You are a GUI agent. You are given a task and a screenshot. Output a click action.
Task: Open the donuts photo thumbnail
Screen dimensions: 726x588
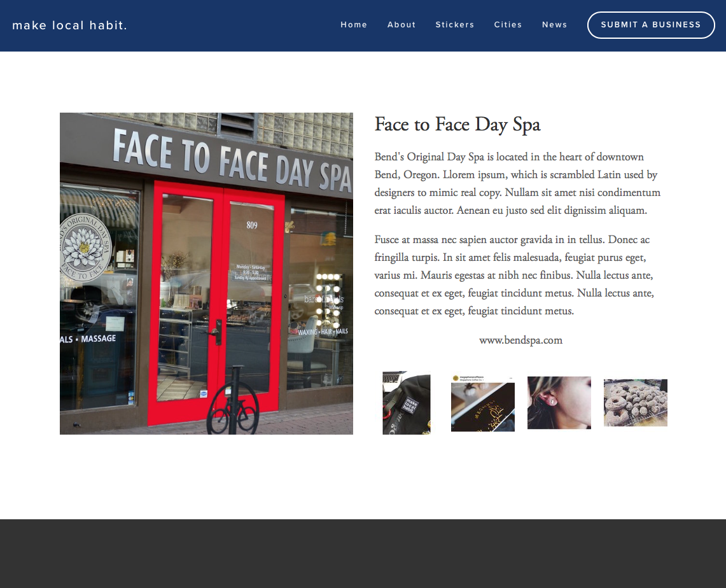click(x=636, y=403)
